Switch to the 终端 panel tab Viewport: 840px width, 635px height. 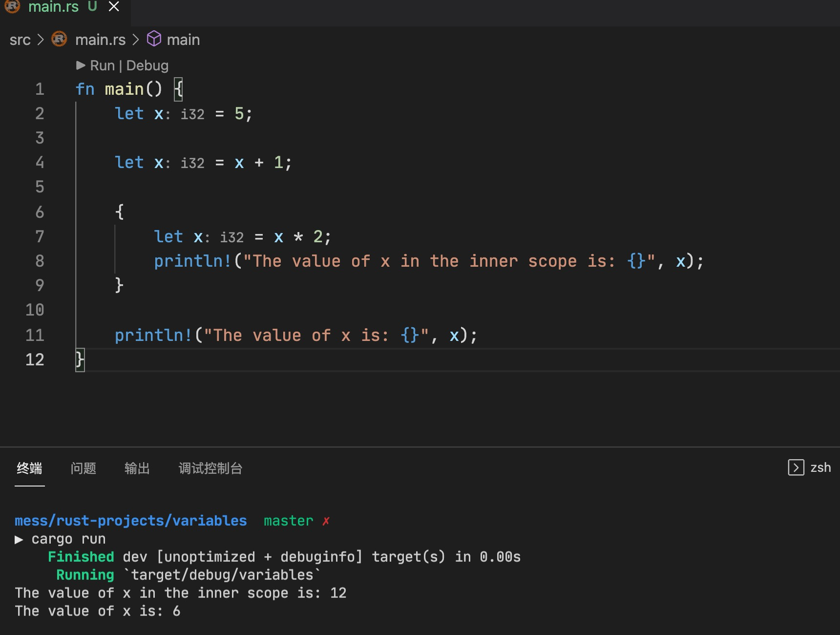(x=29, y=468)
